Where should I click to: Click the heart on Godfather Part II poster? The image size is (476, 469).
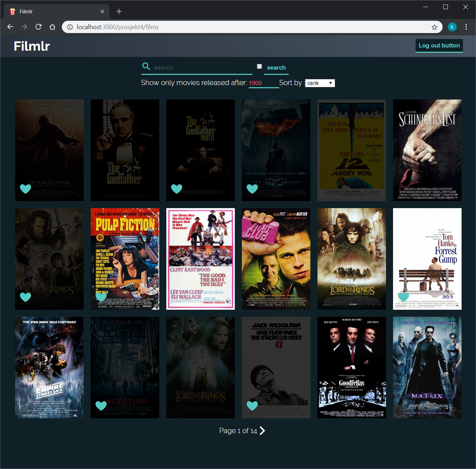(x=176, y=189)
